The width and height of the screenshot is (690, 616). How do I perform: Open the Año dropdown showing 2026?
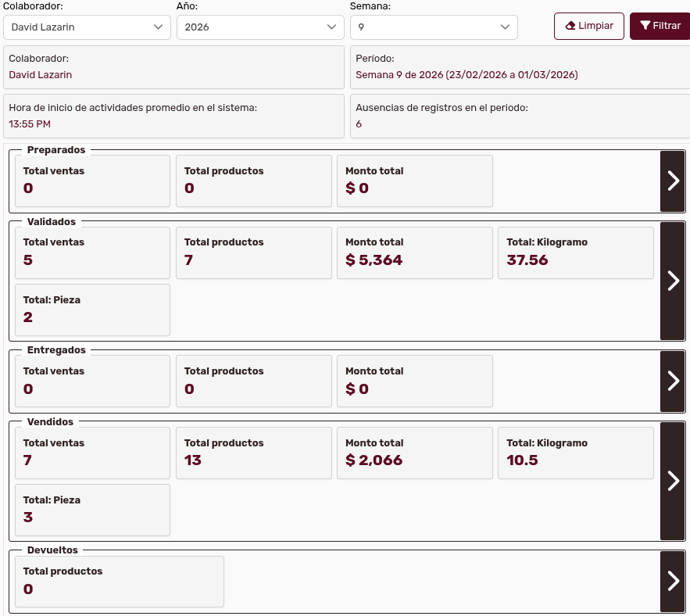260,27
